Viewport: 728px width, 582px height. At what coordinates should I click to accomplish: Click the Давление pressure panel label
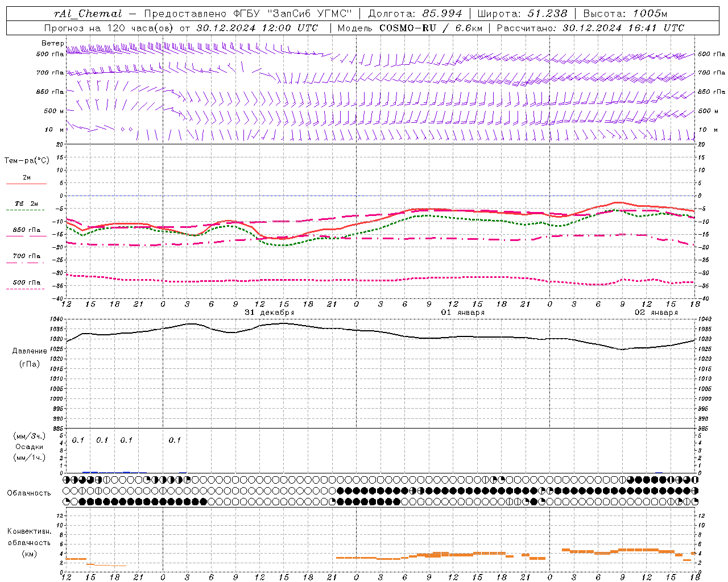click(x=30, y=351)
